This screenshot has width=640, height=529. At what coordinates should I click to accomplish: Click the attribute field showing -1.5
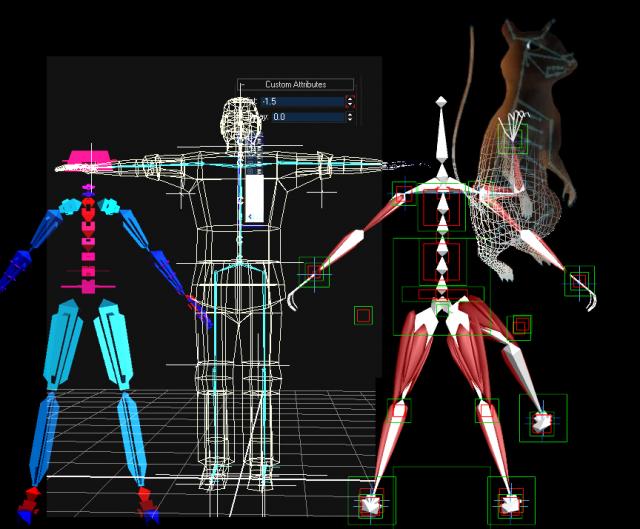(302, 101)
